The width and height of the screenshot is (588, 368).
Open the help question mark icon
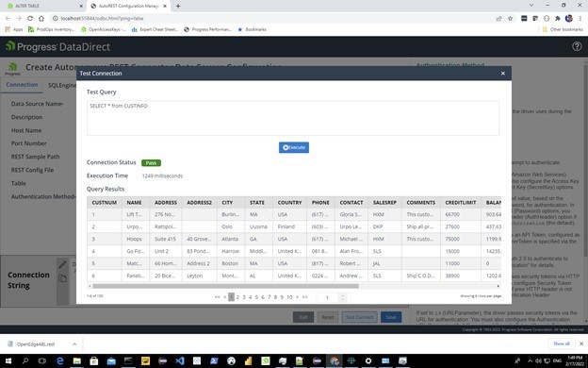click(x=577, y=46)
